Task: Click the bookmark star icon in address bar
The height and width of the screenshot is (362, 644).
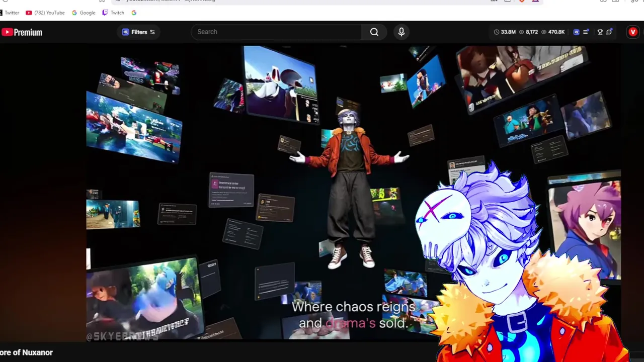Action: pyautogui.click(x=102, y=1)
